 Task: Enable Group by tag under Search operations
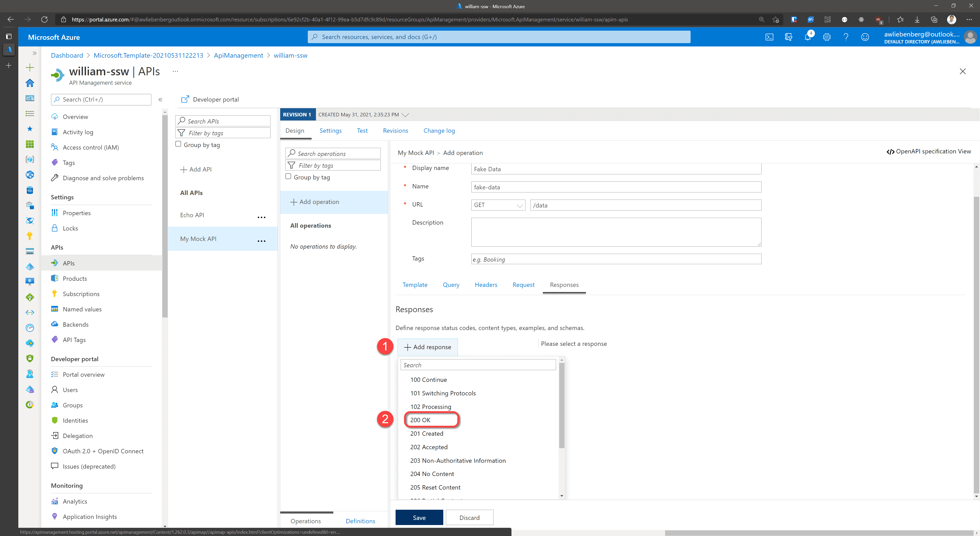tap(288, 177)
